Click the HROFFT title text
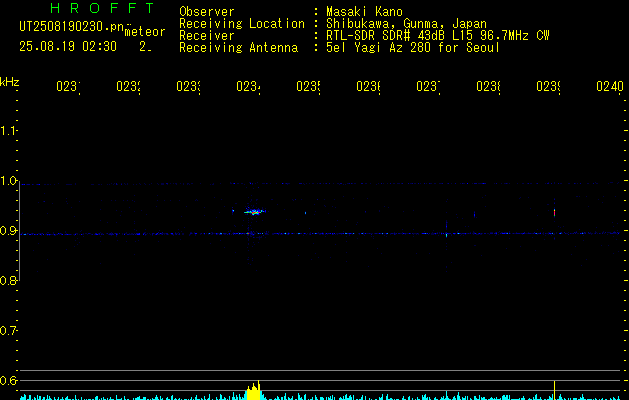This screenshot has width=629, height=400. pyautogui.click(x=102, y=8)
